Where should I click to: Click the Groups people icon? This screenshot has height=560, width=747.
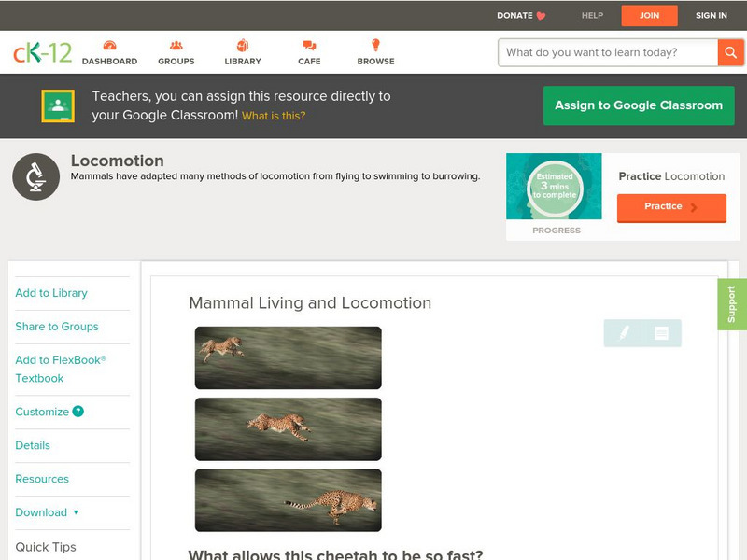coord(176,44)
